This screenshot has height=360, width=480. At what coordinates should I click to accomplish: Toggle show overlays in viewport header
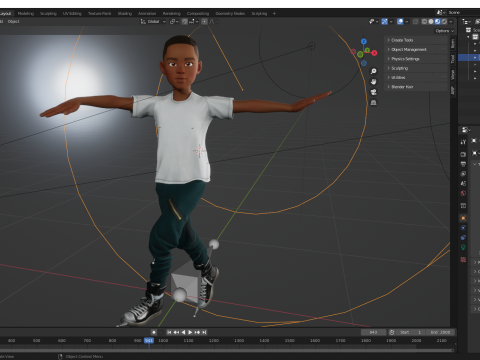click(x=400, y=21)
